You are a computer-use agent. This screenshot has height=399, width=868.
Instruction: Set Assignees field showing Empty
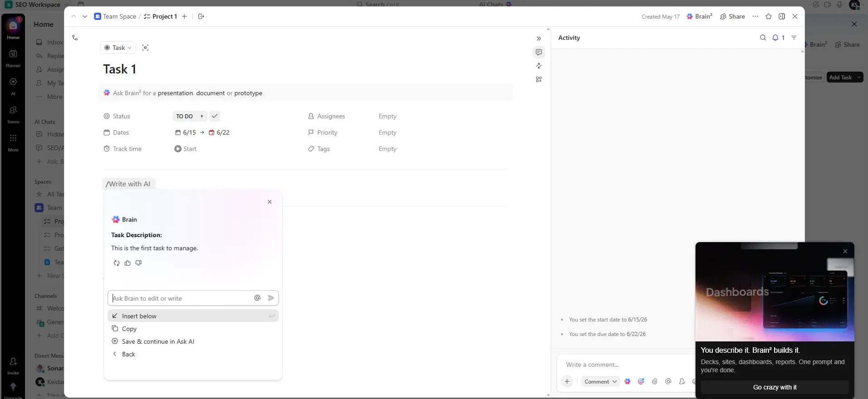coord(388,116)
